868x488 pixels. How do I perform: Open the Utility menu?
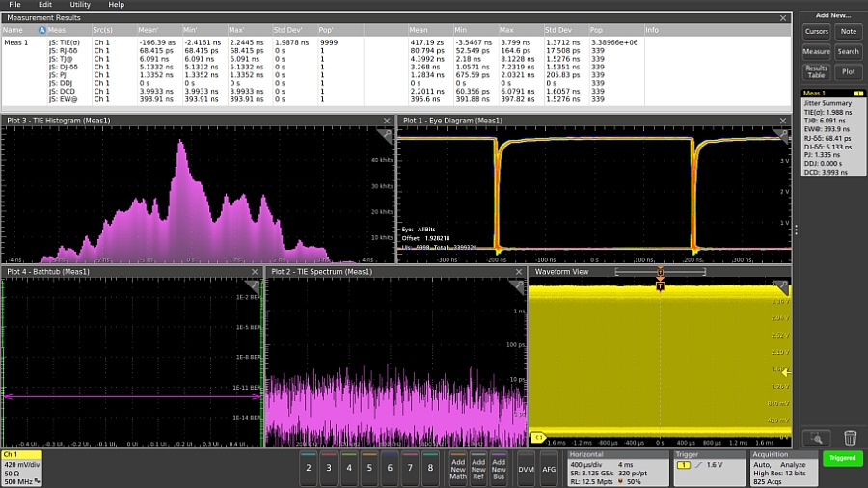80,5
